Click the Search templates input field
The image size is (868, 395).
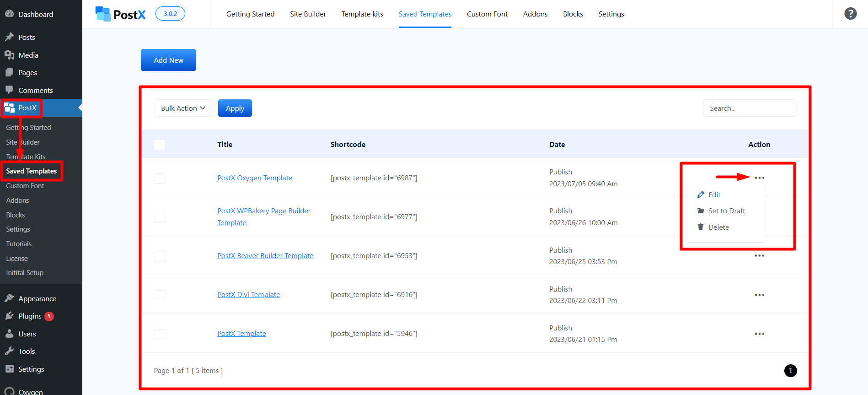click(x=750, y=108)
